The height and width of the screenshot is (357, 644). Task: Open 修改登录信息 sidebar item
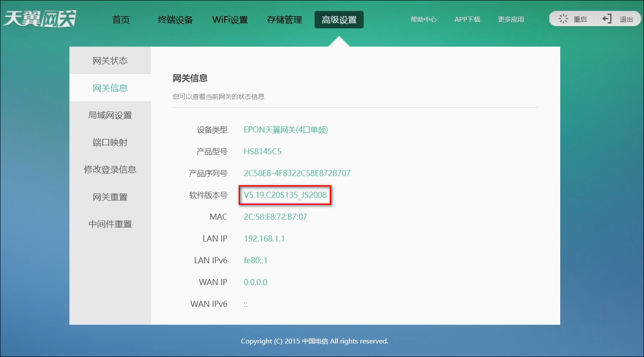tap(110, 170)
